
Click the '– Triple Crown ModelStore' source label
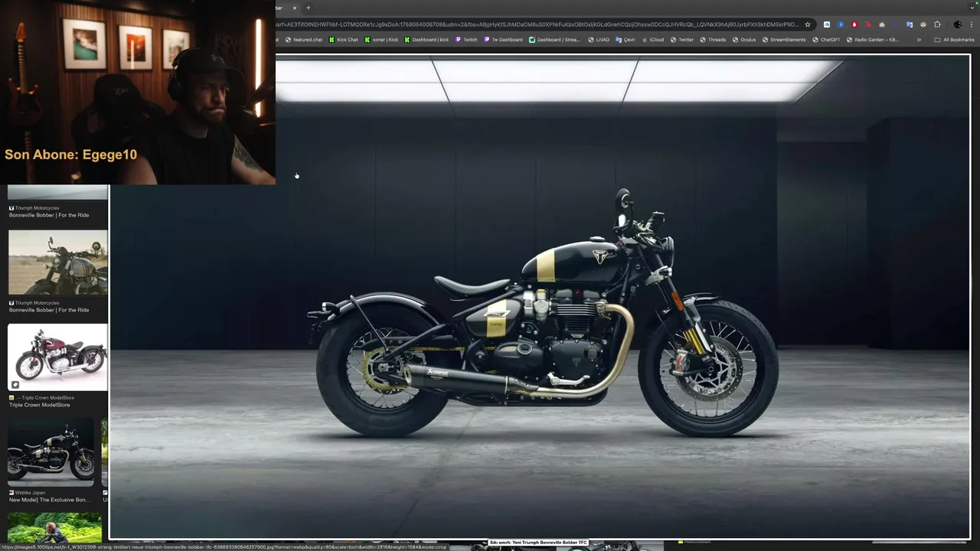point(45,398)
